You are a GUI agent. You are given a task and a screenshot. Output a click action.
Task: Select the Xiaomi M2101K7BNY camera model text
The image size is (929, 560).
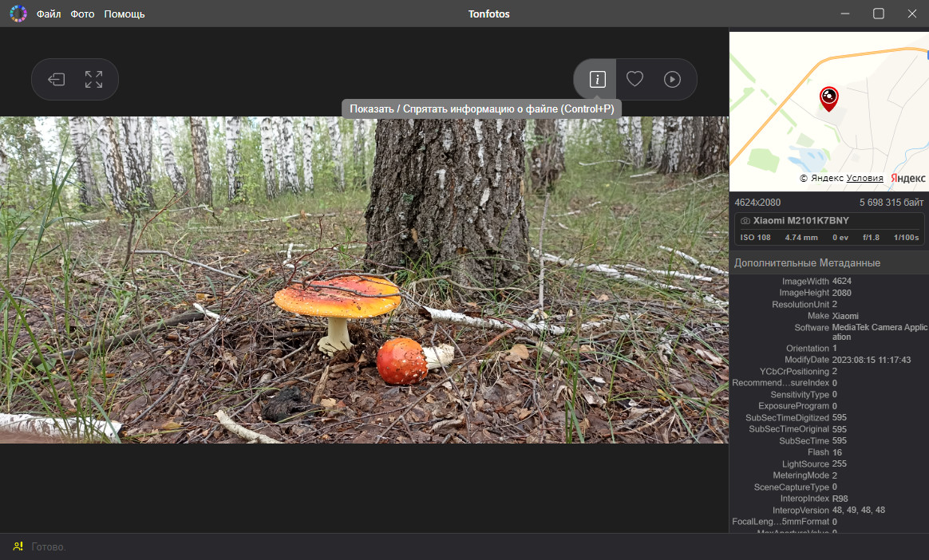(801, 220)
